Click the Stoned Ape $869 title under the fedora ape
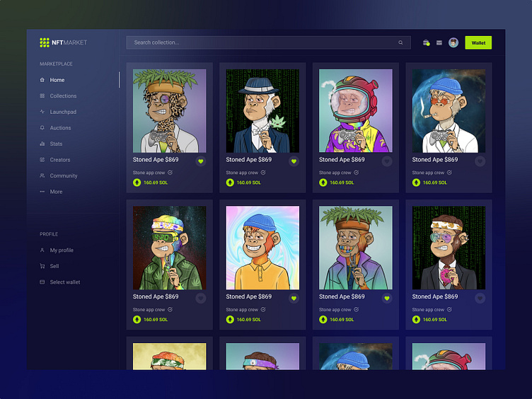This screenshot has height=399, width=532. tap(249, 159)
